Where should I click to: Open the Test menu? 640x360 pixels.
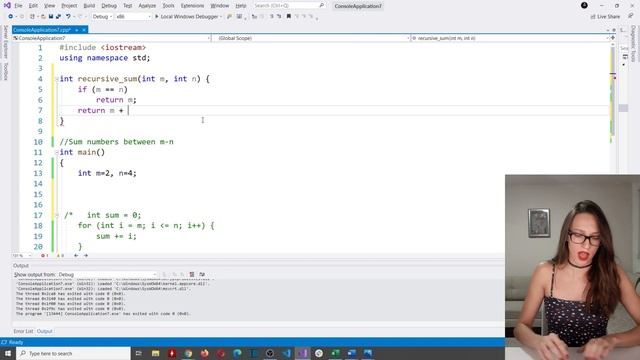(128, 6)
